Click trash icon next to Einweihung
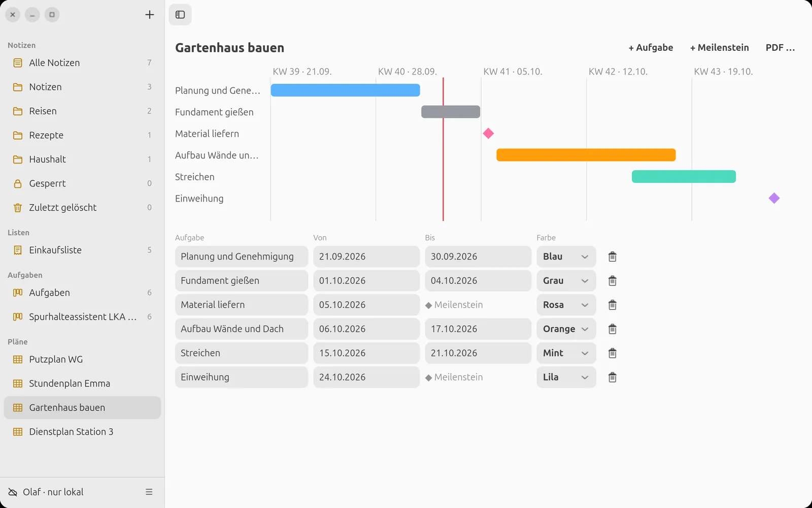 click(x=613, y=377)
